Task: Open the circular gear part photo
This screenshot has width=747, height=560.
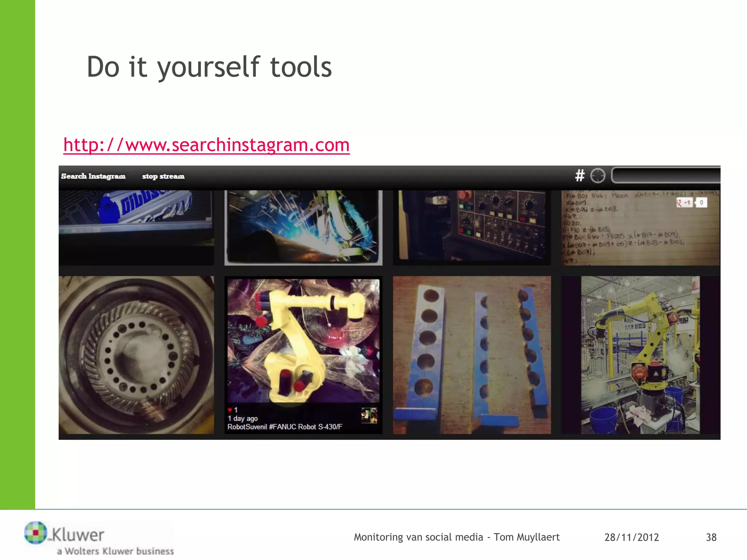Action: click(136, 355)
